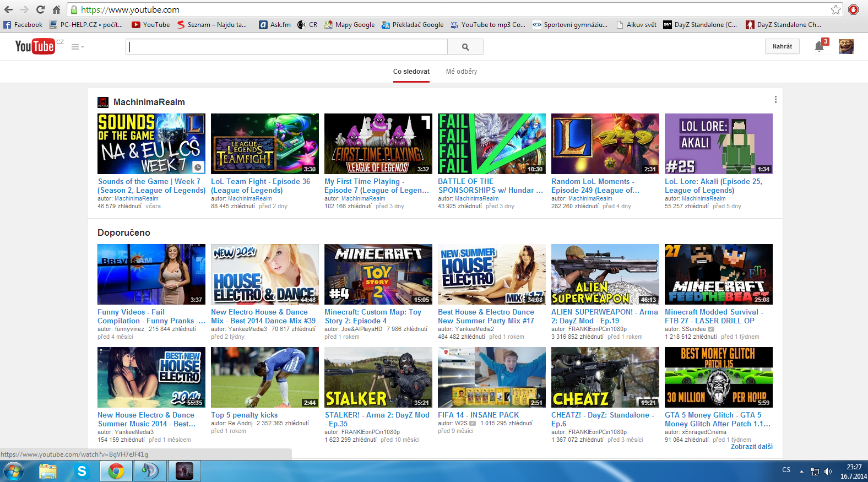The image size is (868, 482).
Task: Open the LoL Lore: Akali title link
Action: point(713,186)
